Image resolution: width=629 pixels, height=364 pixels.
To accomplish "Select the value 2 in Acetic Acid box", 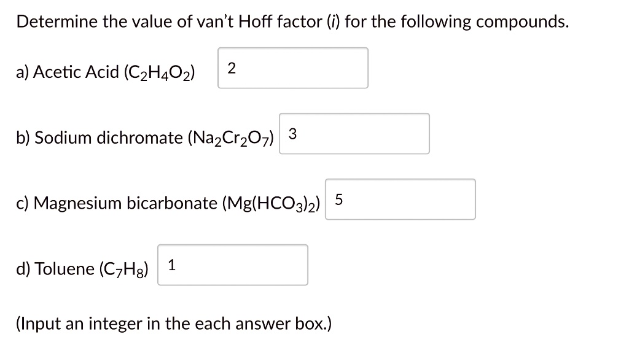I will point(232,69).
